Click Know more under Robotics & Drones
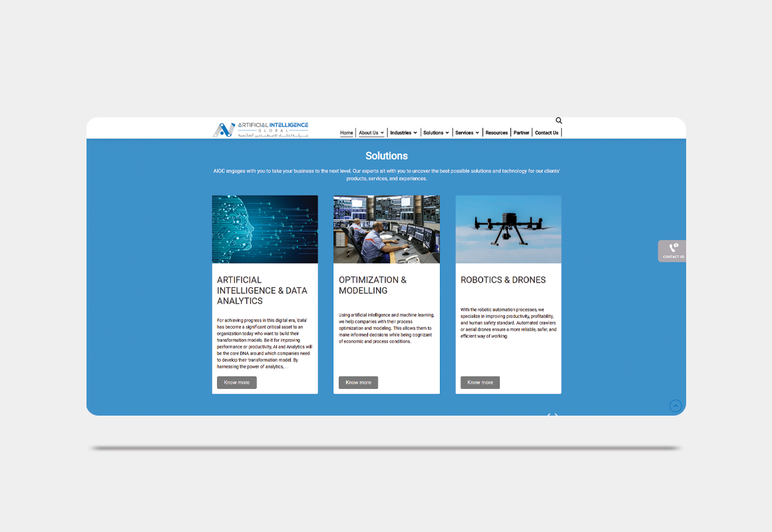Screen dimensions: 772x532 [480, 382]
